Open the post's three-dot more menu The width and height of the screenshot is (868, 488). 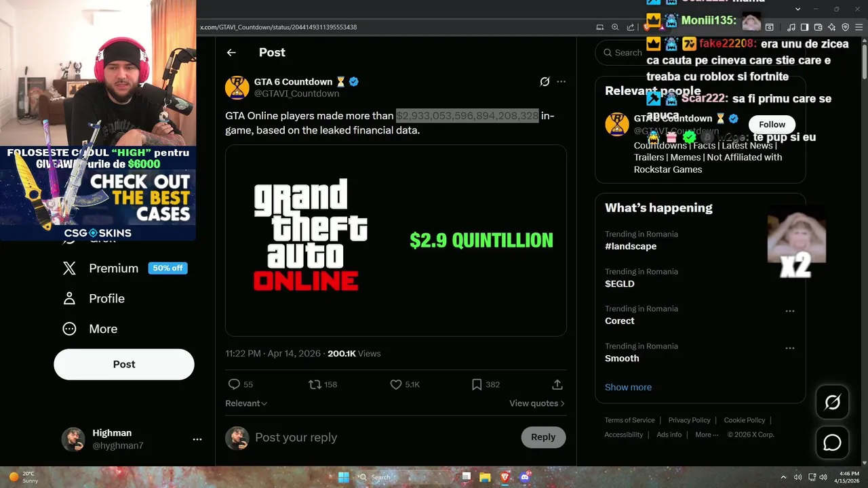561,82
